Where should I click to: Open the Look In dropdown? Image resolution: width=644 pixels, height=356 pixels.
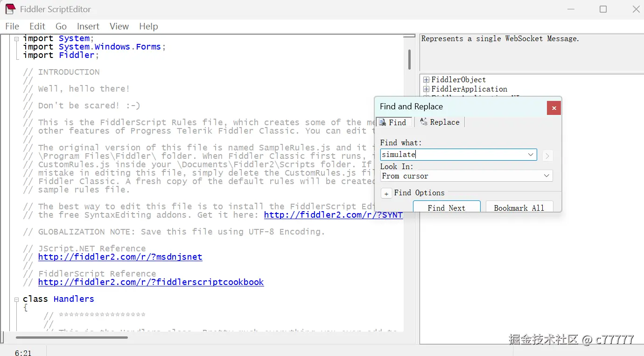467,176
